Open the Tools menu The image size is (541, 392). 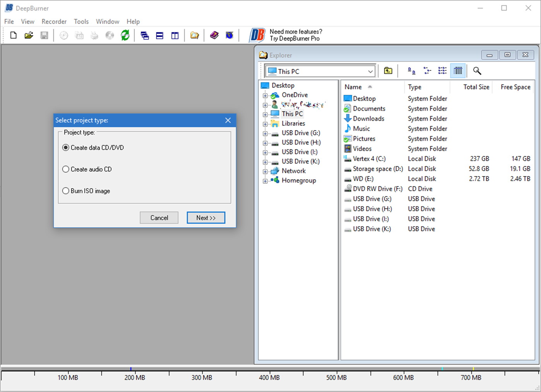81,22
